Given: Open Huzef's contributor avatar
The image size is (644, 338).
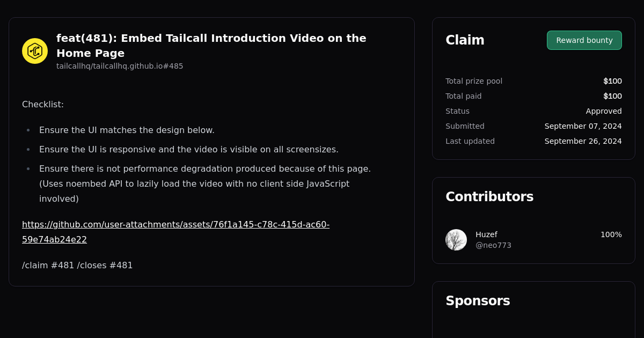Looking at the screenshot, I should point(456,240).
